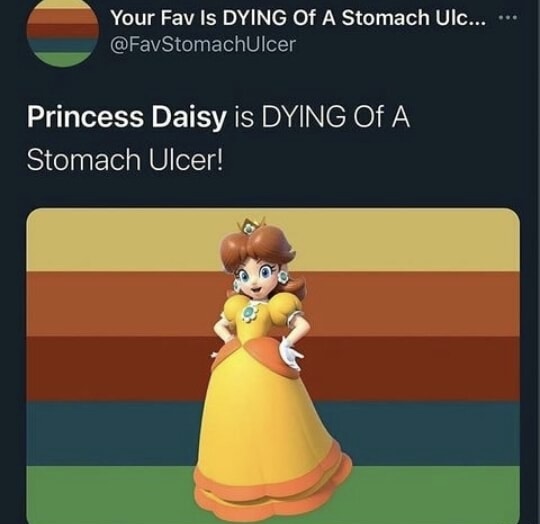Screen dimensions: 540x524
Task: Click the 'Stomach Ulcer!' tweet text line
Action: tap(125, 160)
